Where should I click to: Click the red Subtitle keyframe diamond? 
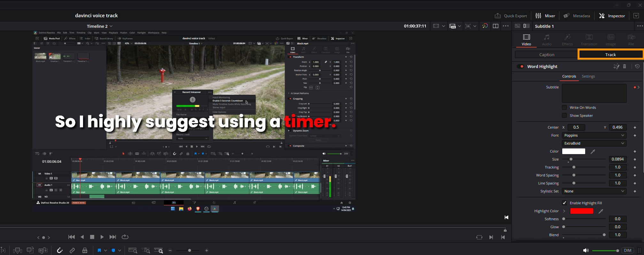pyautogui.click(x=635, y=87)
